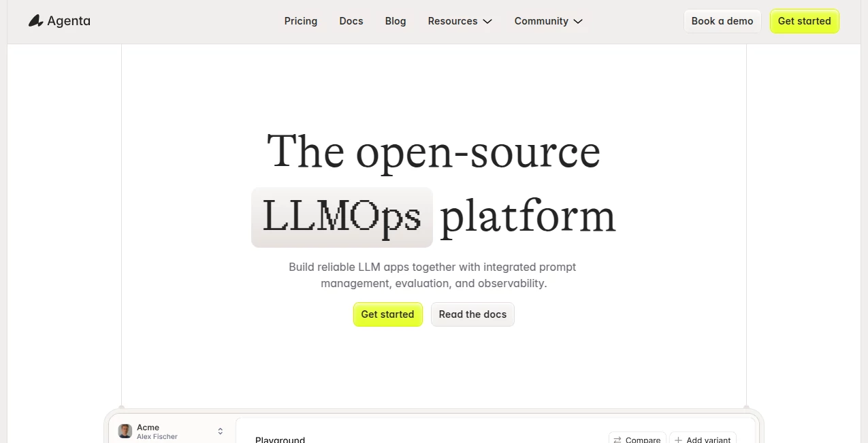Click the LLMOps highlighted word badge

pos(342,217)
